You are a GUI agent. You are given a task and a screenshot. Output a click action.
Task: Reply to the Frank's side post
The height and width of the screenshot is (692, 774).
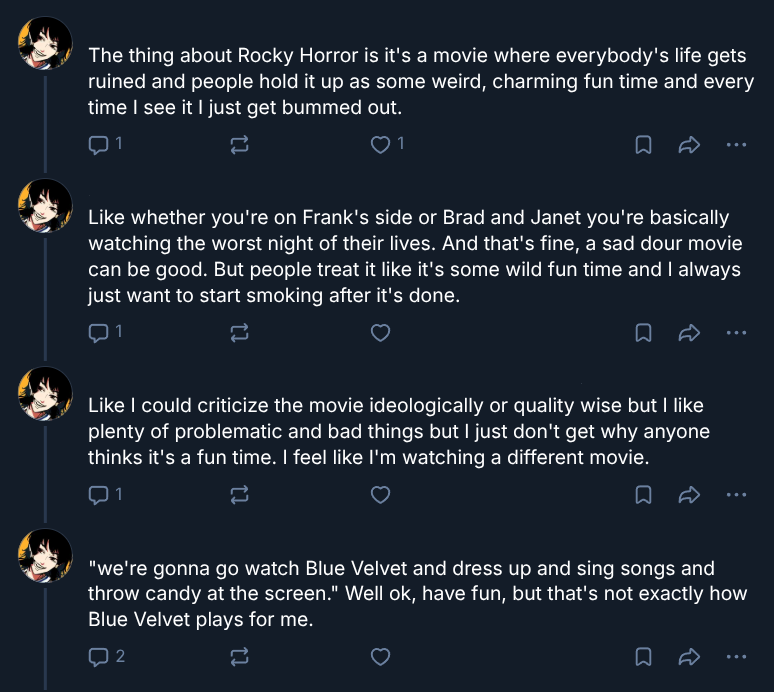98,333
